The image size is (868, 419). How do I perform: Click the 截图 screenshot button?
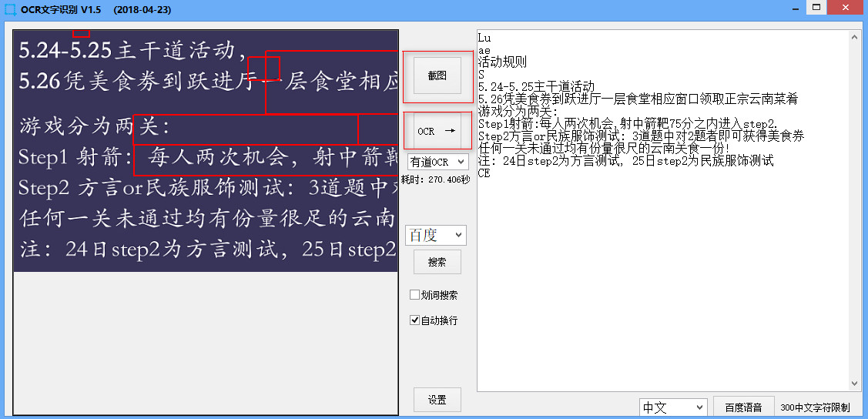(x=437, y=75)
